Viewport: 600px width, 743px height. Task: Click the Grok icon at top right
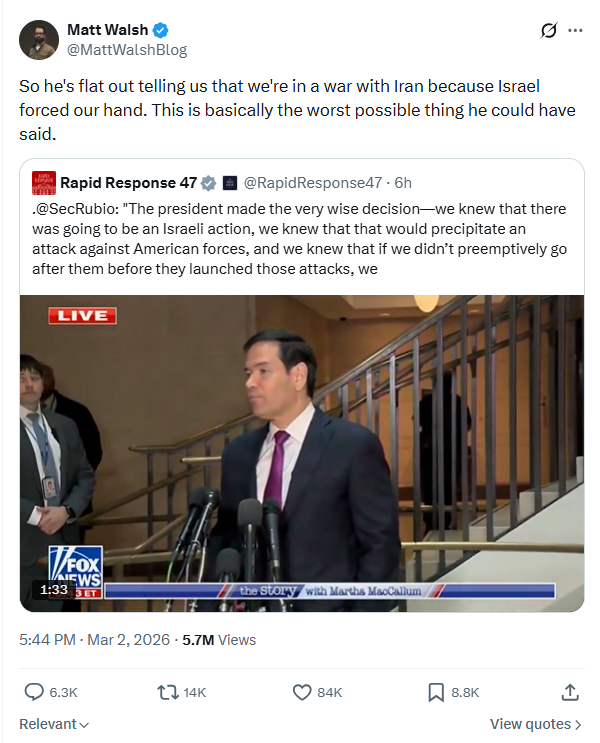point(548,31)
